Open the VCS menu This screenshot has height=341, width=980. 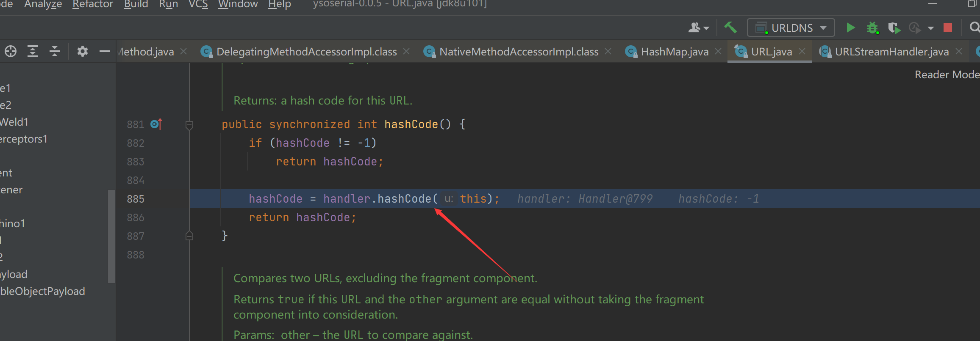(x=198, y=4)
